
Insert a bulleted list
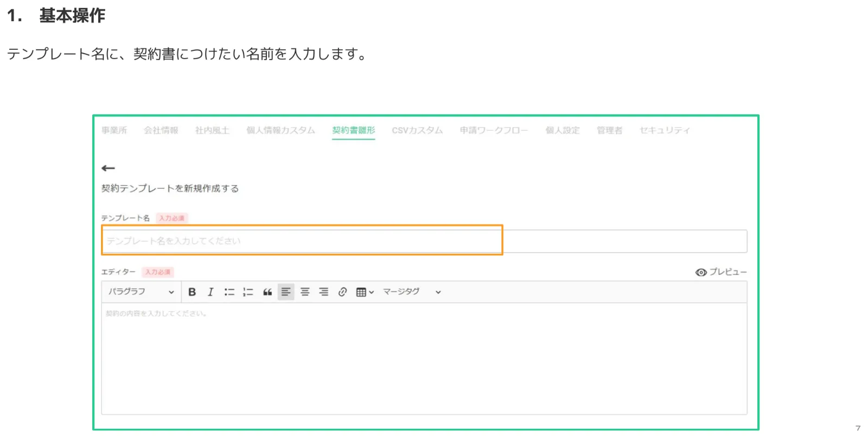coord(229,292)
